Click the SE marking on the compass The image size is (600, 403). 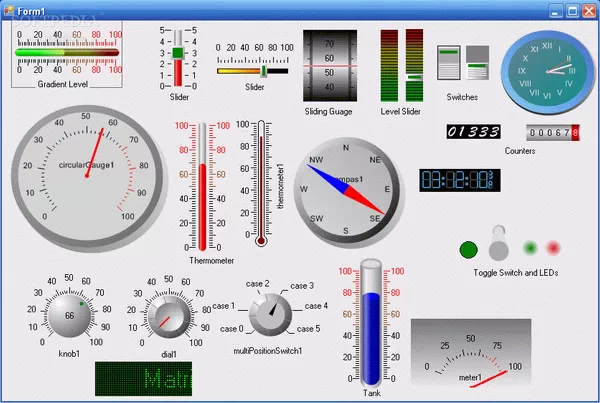[x=375, y=218]
